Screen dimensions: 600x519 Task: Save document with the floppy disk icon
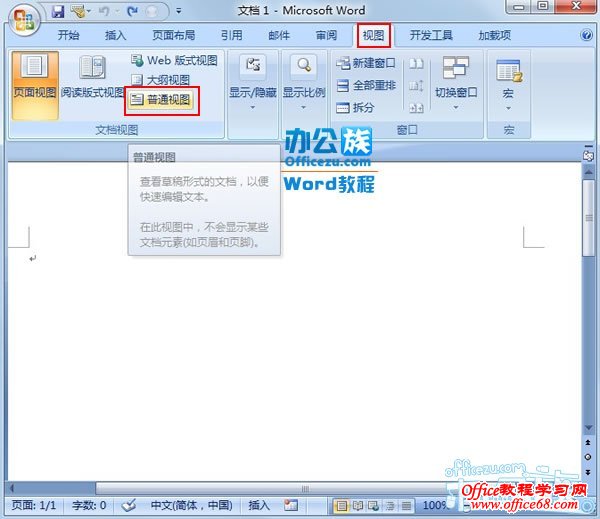(x=58, y=11)
